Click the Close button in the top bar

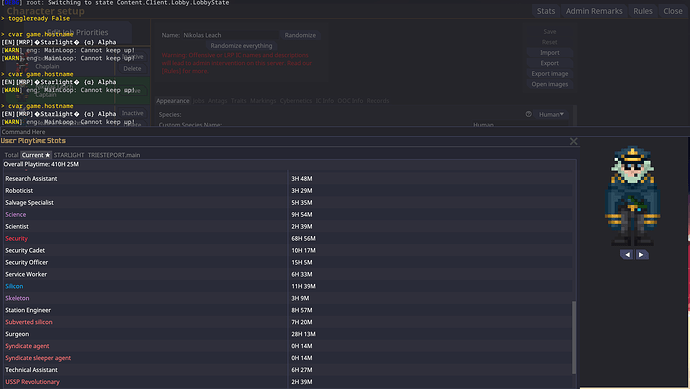(673, 11)
